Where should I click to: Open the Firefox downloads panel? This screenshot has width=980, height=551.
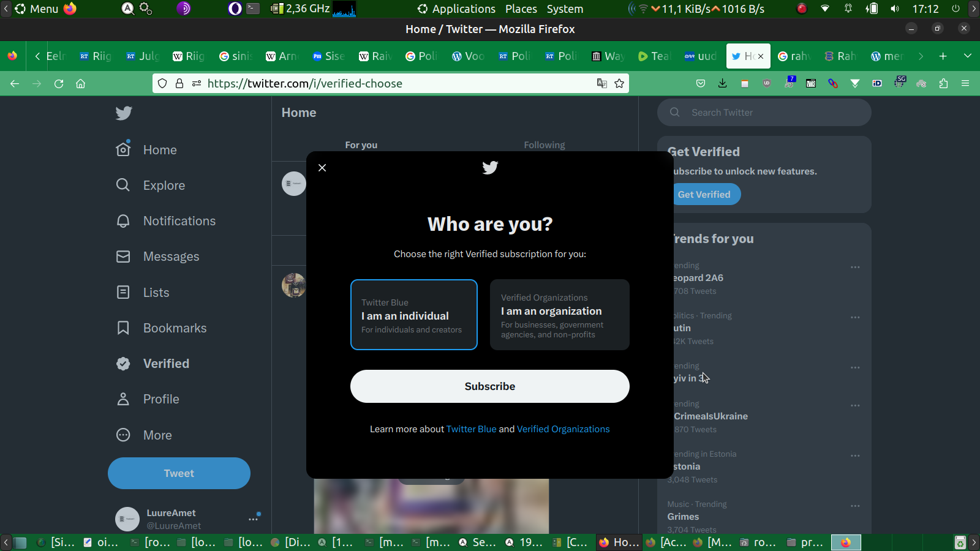[723, 83]
